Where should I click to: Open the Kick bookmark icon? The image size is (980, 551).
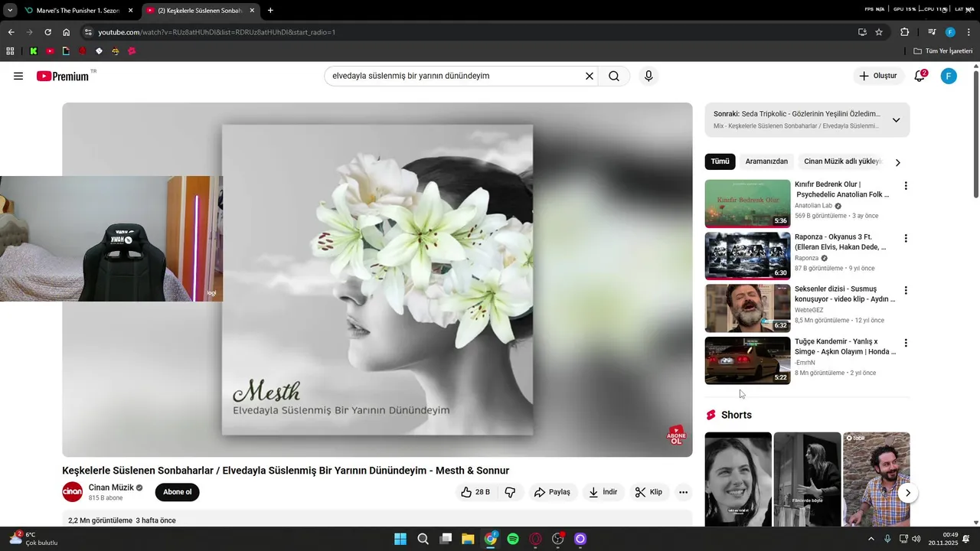[34, 51]
